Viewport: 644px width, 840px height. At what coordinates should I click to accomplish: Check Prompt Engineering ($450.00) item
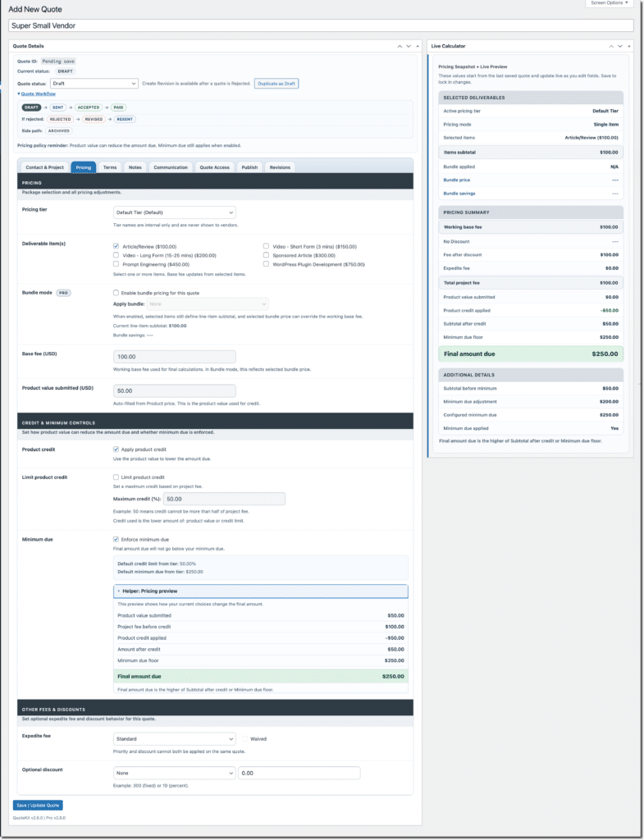(x=116, y=264)
